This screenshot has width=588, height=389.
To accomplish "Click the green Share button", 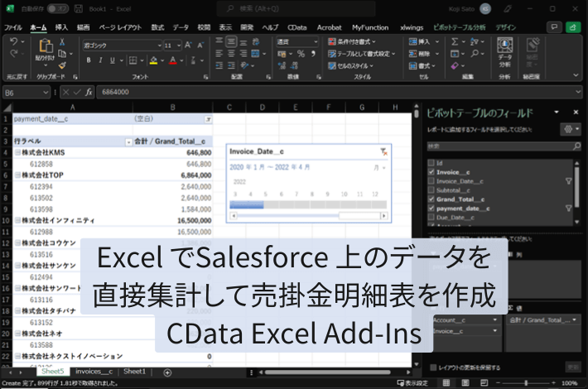I will tap(572, 27).
